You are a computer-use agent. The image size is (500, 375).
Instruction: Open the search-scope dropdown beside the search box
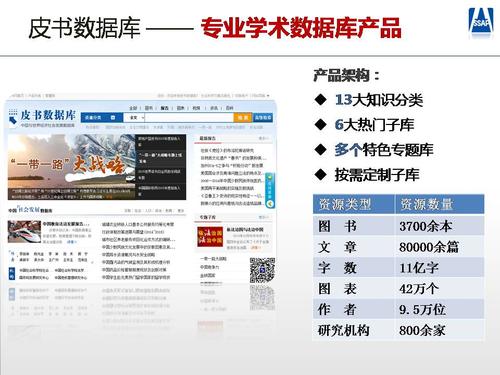click(134, 118)
